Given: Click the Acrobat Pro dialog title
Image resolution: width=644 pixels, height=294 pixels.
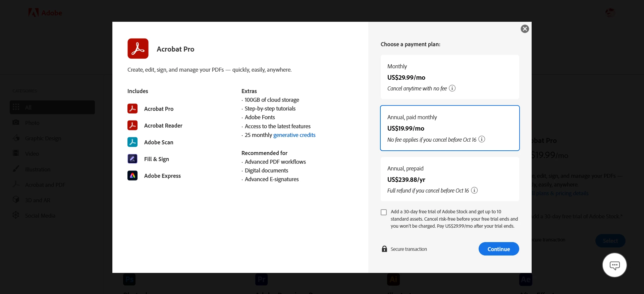Looking at the screenshot, I should pyautogui.click(x=175, y=49).
